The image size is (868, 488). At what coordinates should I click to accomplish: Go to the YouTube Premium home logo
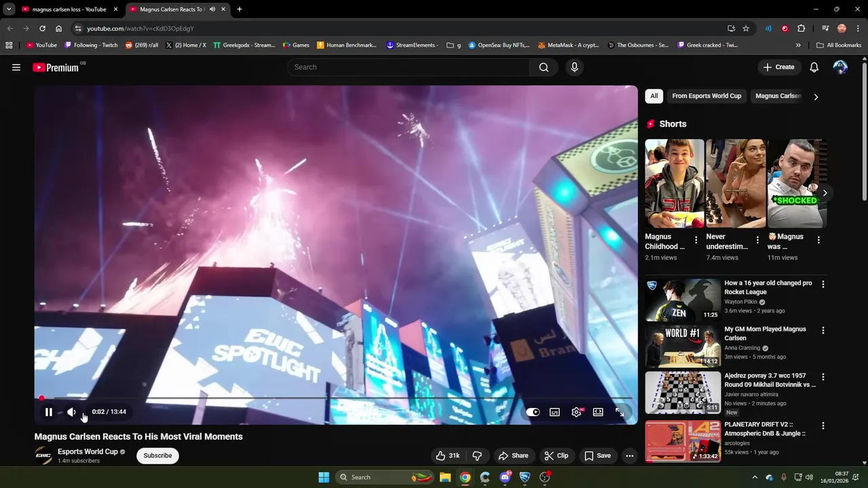56,67
